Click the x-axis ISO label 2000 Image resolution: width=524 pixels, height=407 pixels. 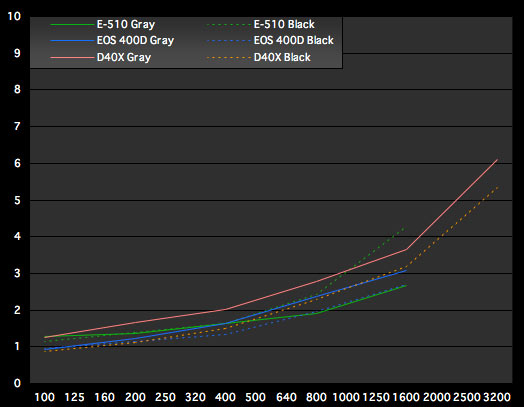[437, 397]
